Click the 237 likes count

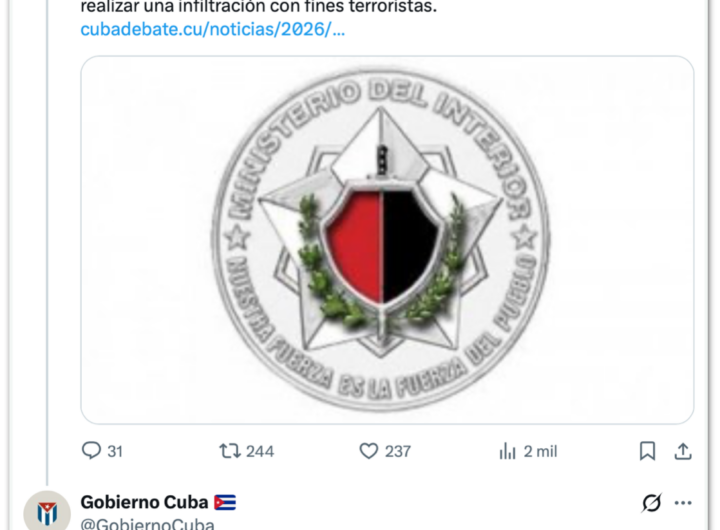point(398,451)
